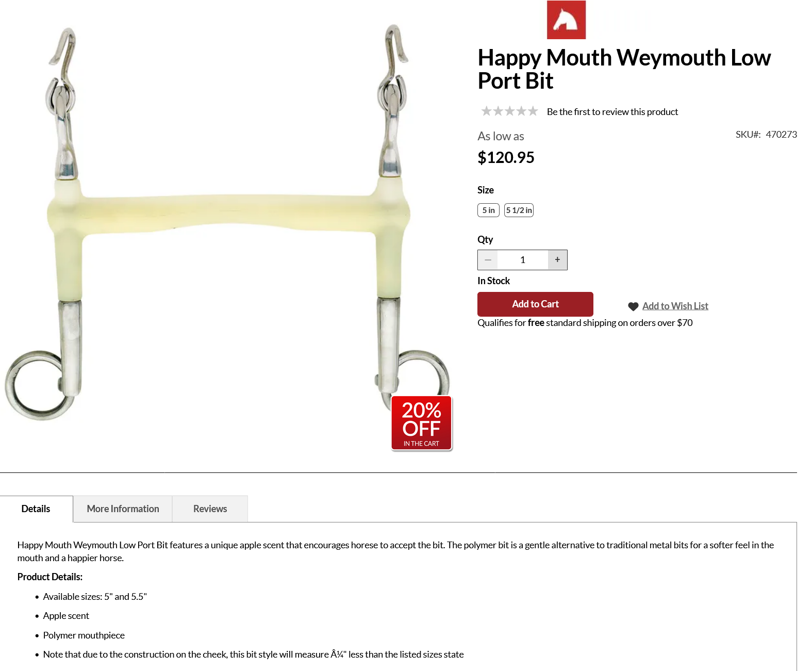812x671 pixels.
Task: Click the third rating star
Action: tap(509, 111)
